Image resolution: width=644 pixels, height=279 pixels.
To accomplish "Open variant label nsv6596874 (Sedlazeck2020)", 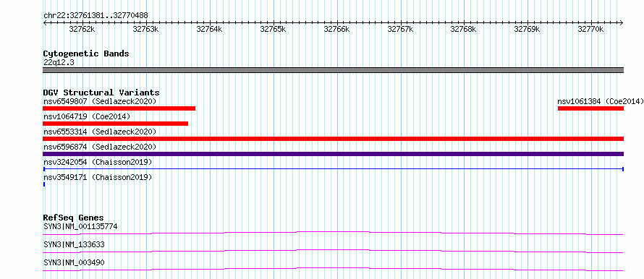I will [100, 147].
